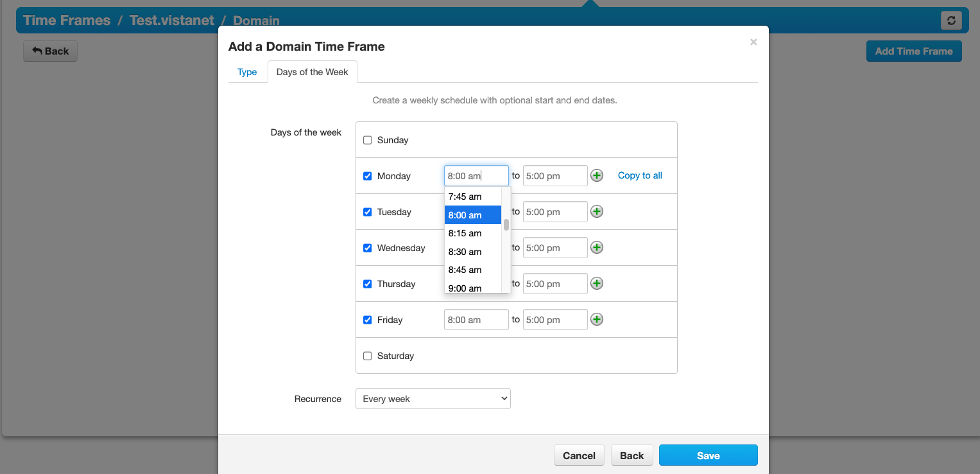Click the Back button below the page header
Screen dimensions: 980x474
(50, 51)
